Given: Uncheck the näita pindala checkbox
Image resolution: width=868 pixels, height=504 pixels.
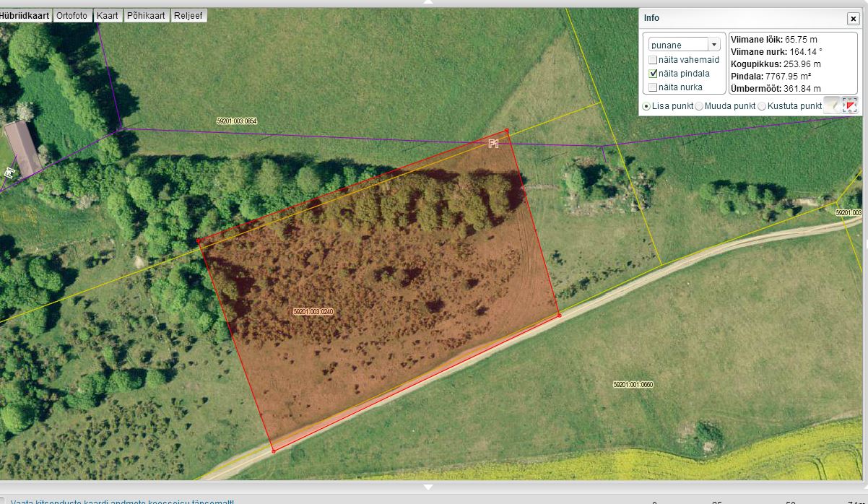Looking at the screenshot, I should point(654,74).
